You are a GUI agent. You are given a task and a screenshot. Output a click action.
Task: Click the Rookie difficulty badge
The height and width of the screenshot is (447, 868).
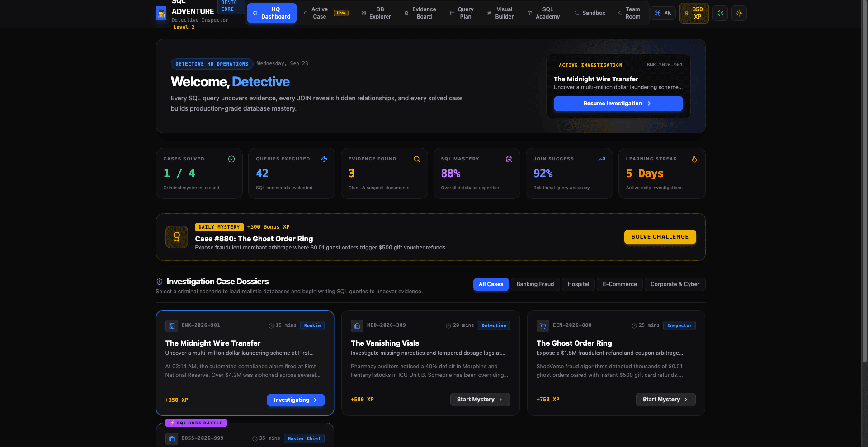[x=312, y=325]
